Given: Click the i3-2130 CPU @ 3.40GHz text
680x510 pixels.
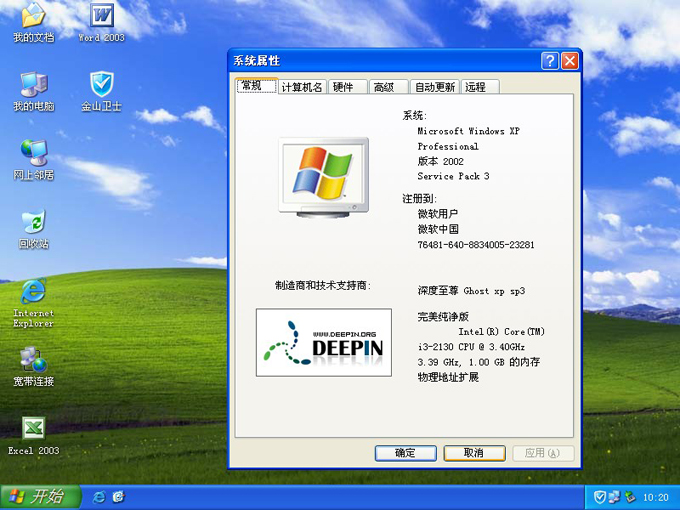Looking at the screenshot, I should point(471,347).
